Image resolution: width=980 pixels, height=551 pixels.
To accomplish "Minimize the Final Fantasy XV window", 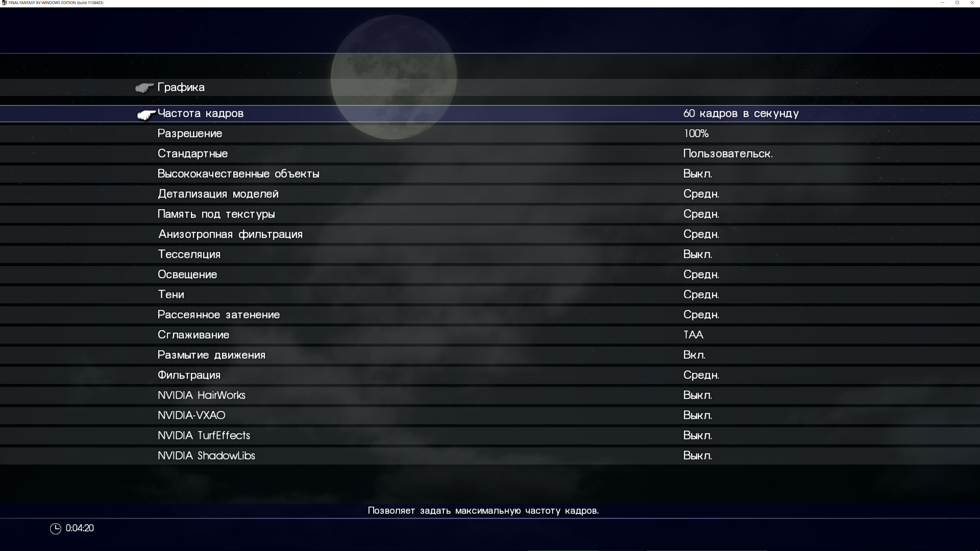I will tap(942, 3).
